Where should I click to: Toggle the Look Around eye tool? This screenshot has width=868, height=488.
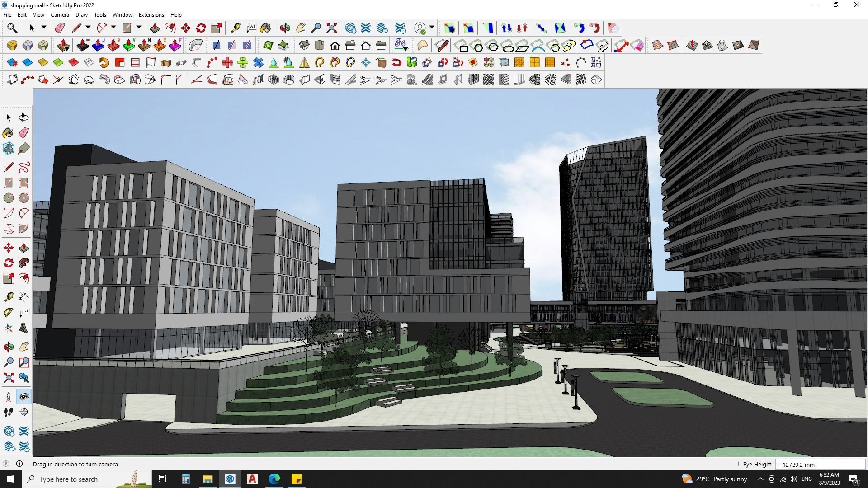(x=24, y=397)
